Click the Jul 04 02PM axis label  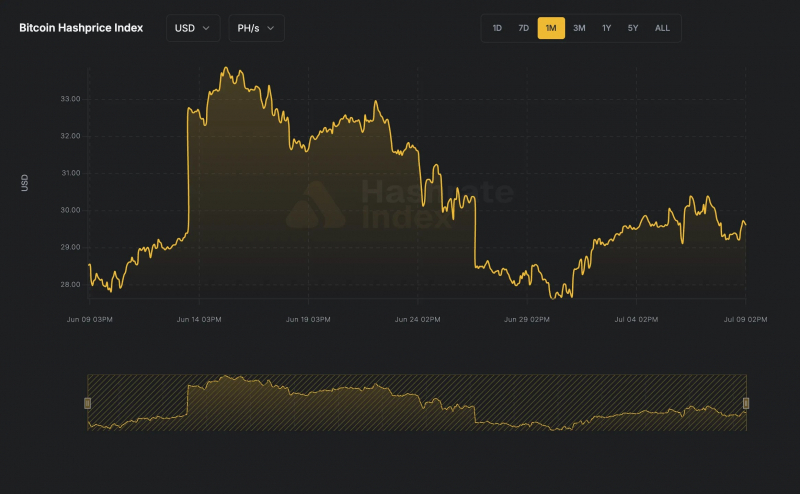click(636, 319)
